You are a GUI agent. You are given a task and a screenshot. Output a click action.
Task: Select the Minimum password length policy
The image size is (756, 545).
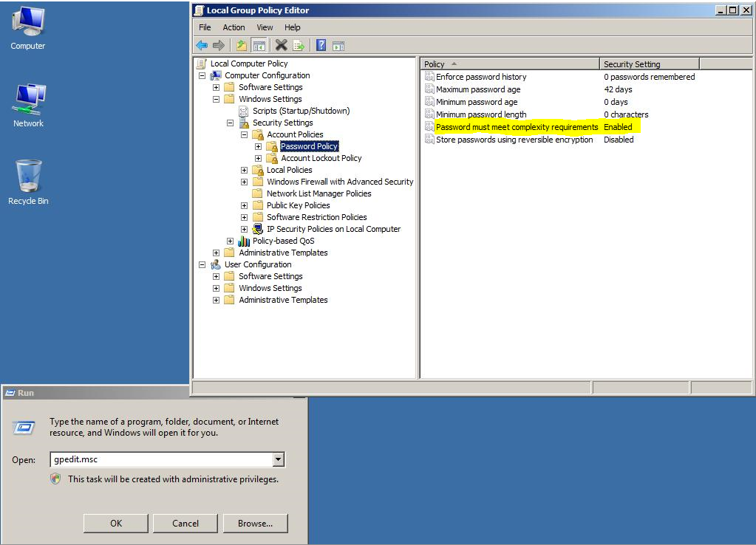pos(481,114)
